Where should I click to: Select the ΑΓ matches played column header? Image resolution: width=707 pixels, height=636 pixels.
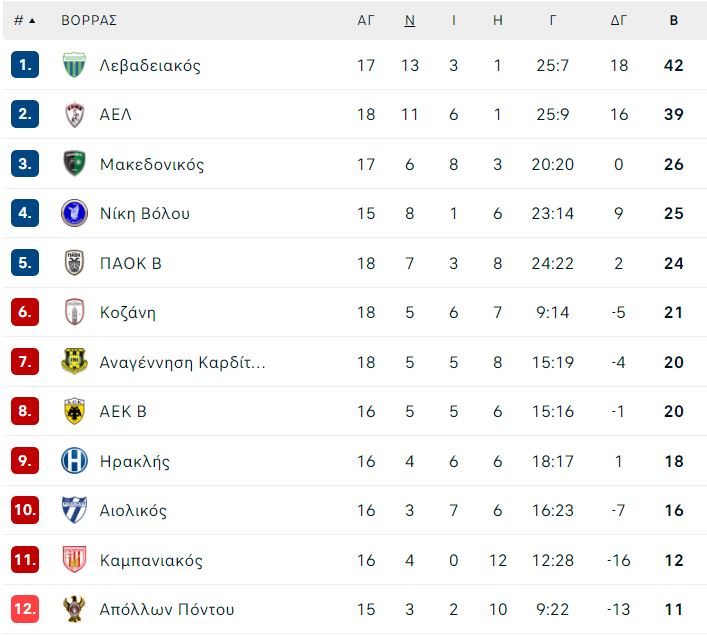coord(366,20)
